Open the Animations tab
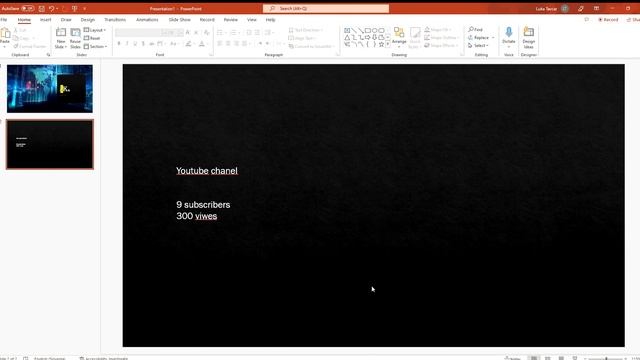 147,20
